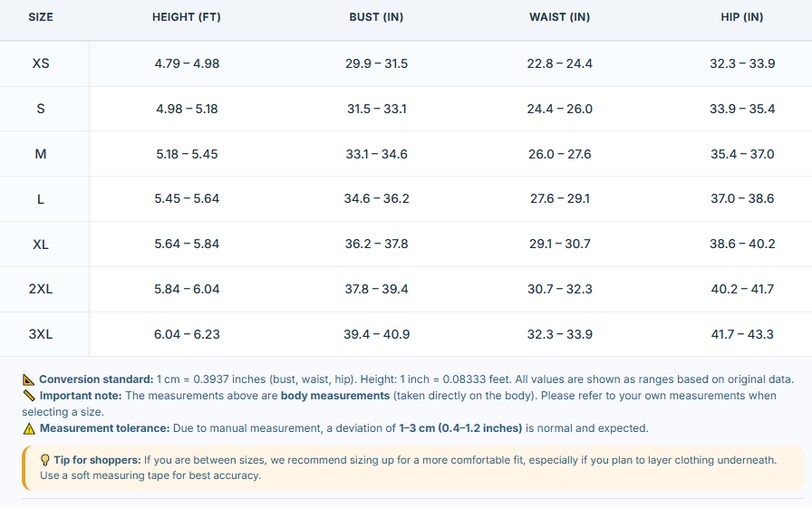The height and width of the screenshot is (508, 812).
Task: Click the light bulb icon in shopper tip
Action: [45, 460]
